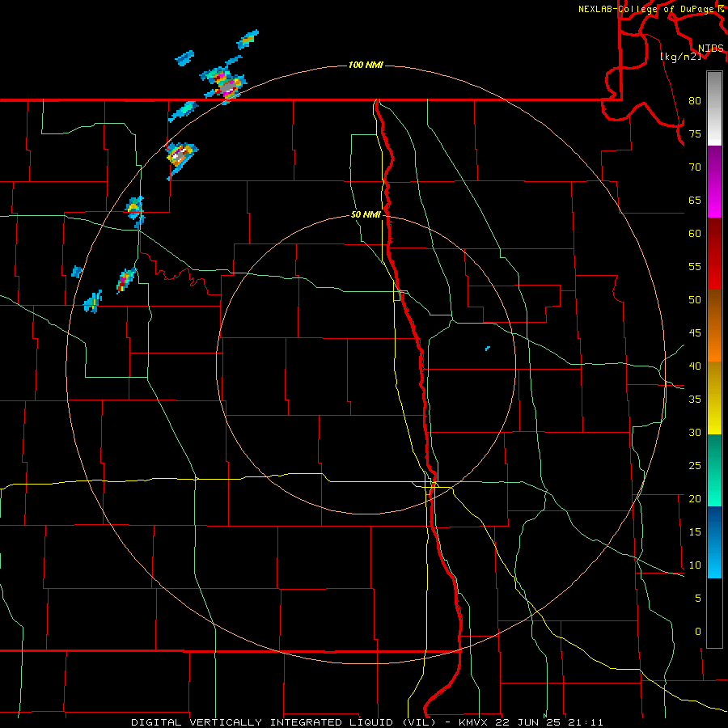Select the black bottom segment of color bar

(x=714, y=613)
